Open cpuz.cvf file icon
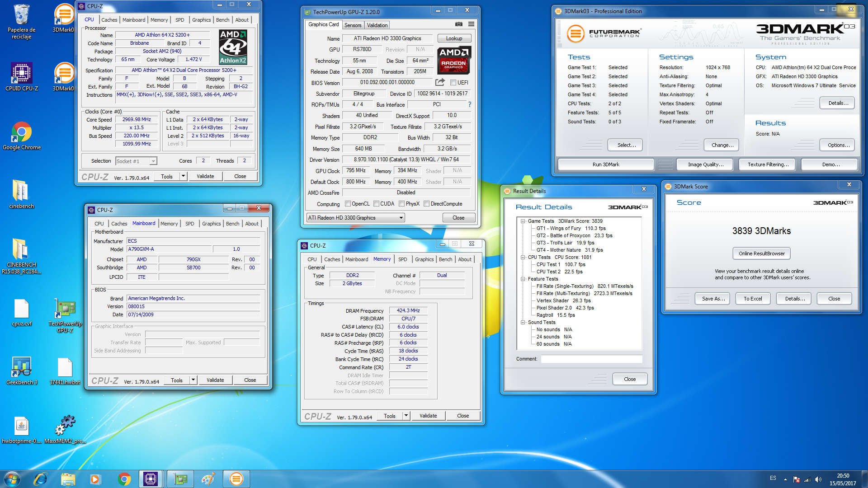This screenshot has height=488, width=868. [x=21, y=312]
